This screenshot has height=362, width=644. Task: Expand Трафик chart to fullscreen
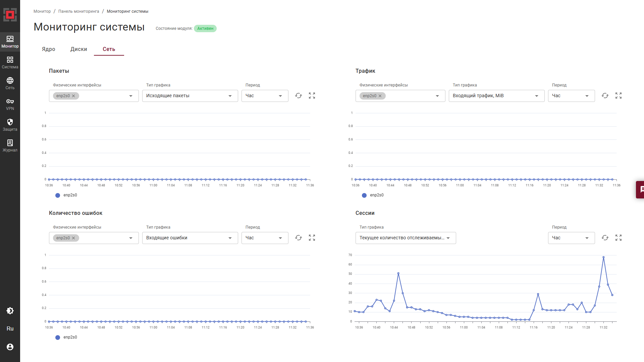click(619, 96)
